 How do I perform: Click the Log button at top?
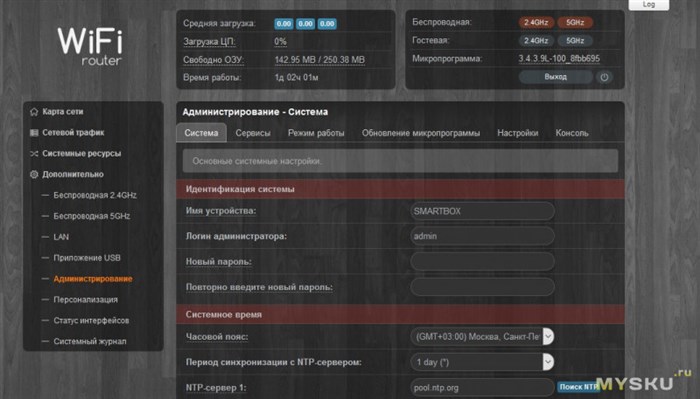click(649, 4)
